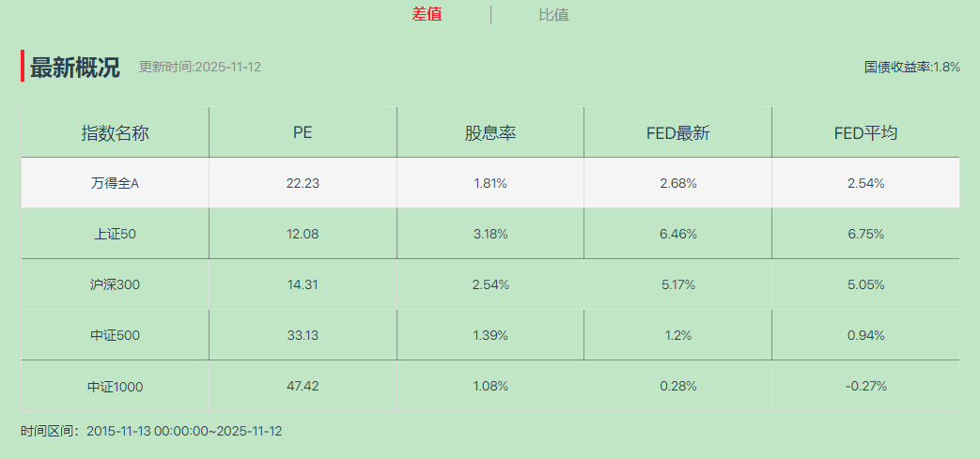
Task: Click the 更新时间 2025-11-12 text
Action: 199,67
